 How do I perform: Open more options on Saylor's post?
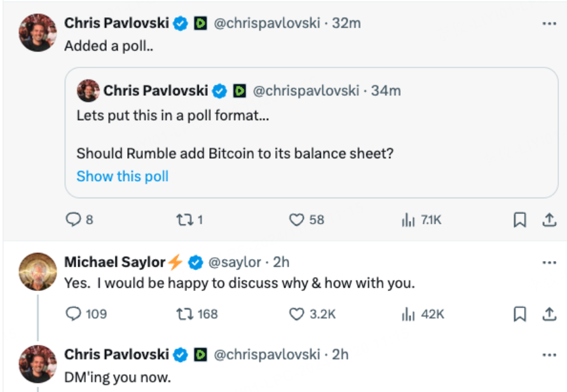pos(549,262)
